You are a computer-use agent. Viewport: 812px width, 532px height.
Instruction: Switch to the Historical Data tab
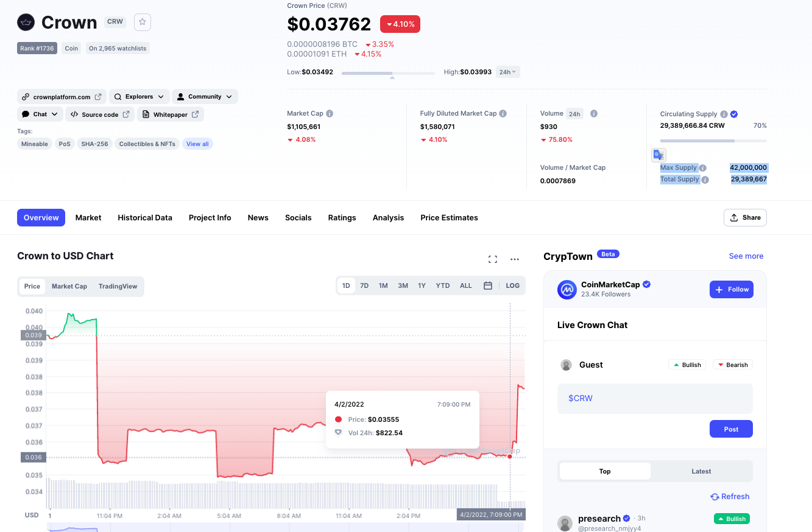point(145,217)
